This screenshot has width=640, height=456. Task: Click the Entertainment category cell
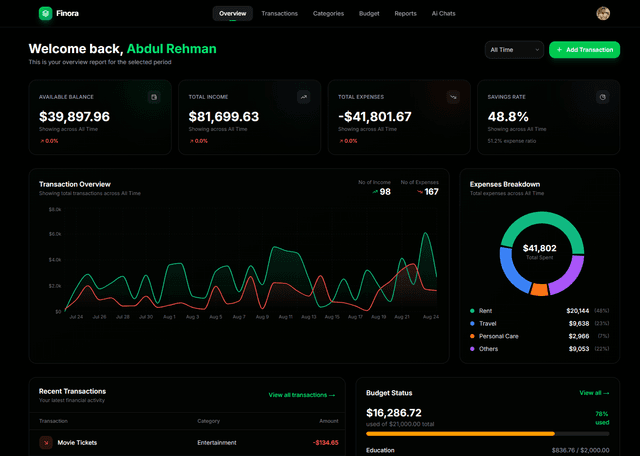(x=217, y=443)
